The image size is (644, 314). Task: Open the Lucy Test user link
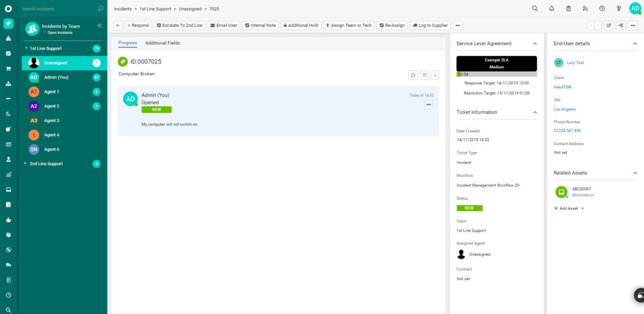[575, 63]
